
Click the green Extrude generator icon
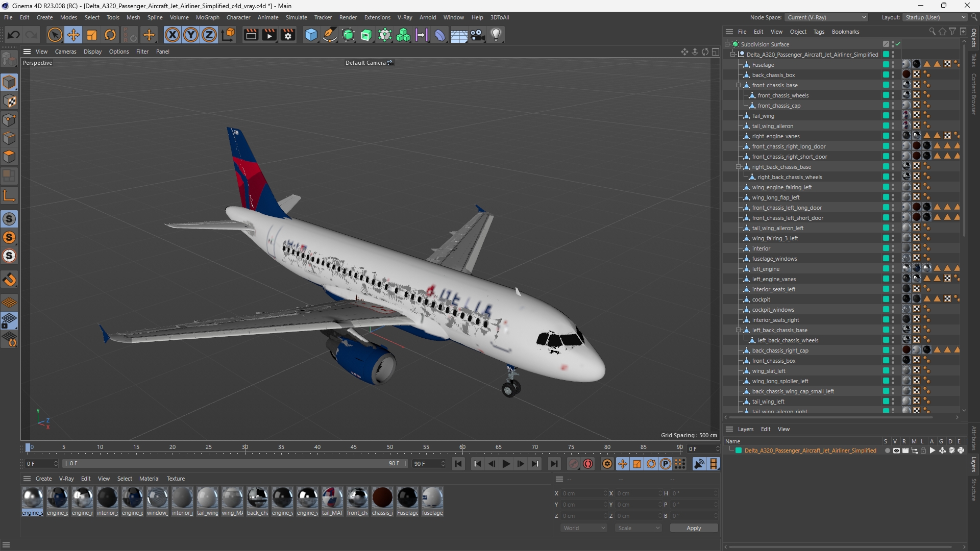pos(366,35)
